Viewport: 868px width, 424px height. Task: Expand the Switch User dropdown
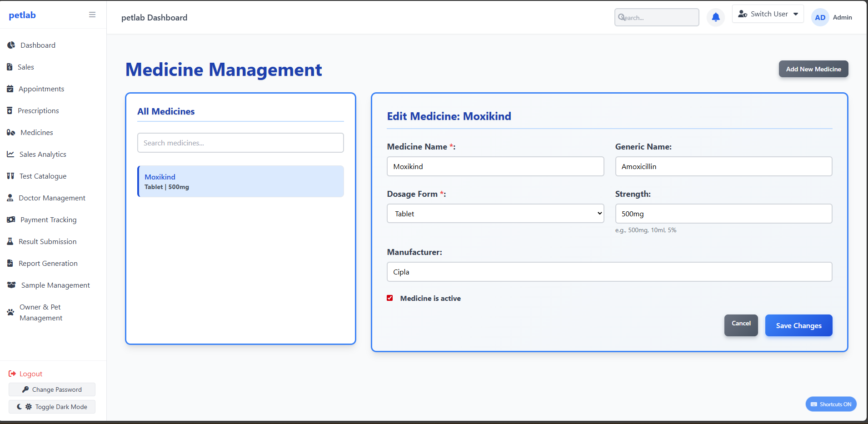point(768,14)
